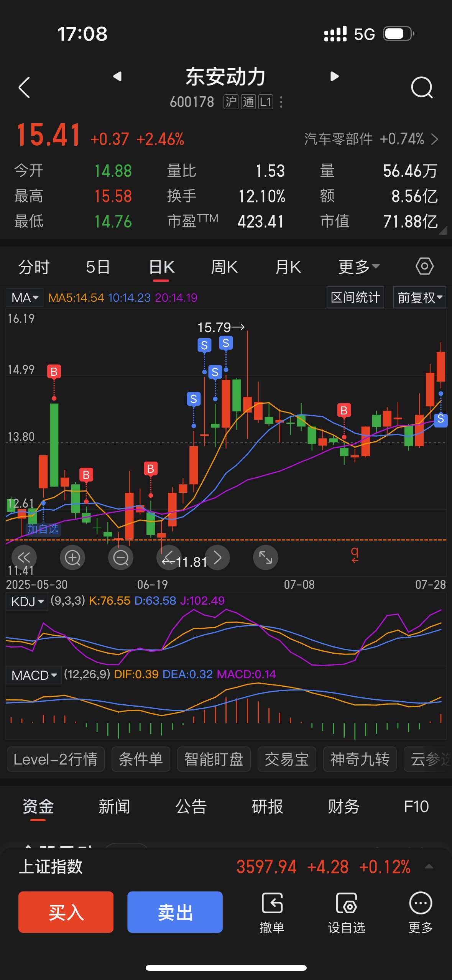Switch to 分时 chart tab
Screen dimensions: 452x980
tap(34, 267)
